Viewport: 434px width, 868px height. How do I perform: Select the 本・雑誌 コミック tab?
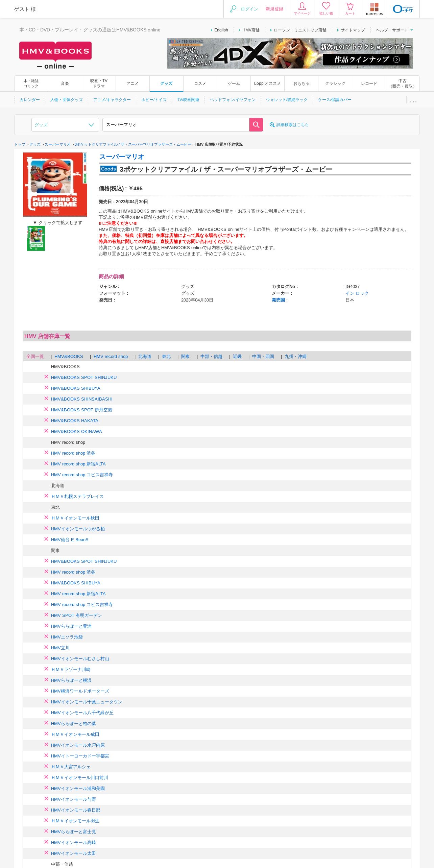point(31,83)
